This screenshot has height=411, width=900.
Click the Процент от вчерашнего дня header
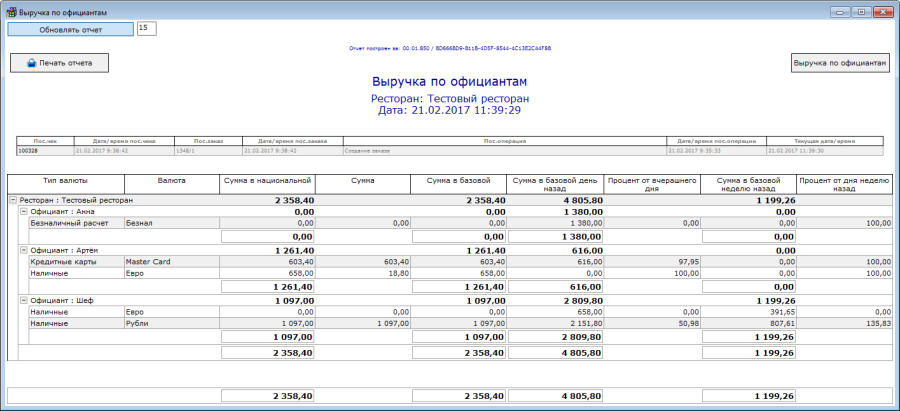point(650,183)
